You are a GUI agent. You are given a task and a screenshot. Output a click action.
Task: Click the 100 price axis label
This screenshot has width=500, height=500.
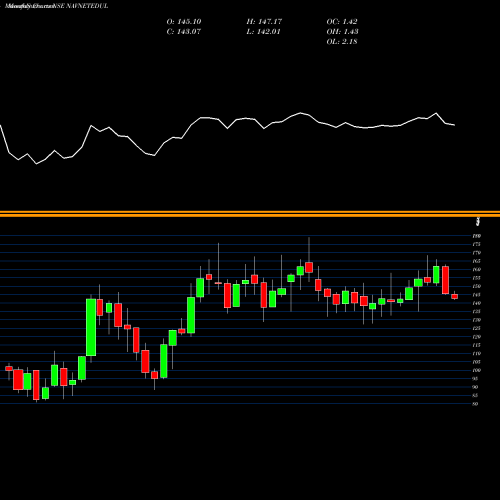(x=476, y=370)
